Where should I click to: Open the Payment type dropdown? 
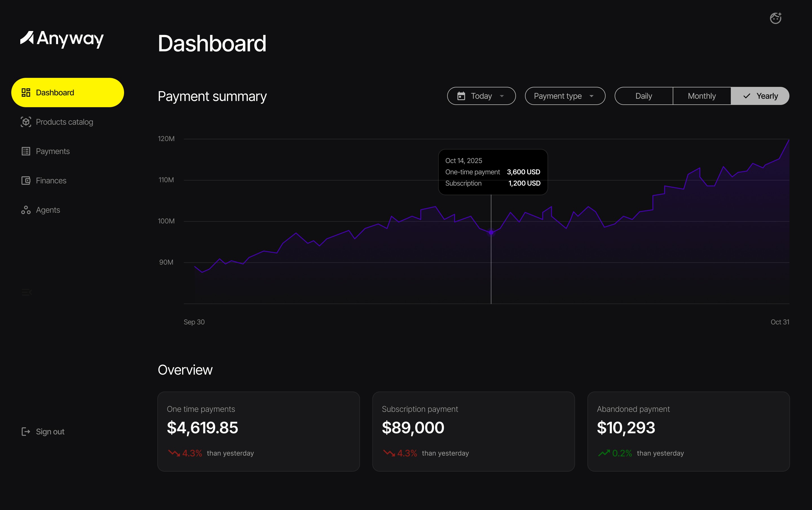(x=565, y=96)
